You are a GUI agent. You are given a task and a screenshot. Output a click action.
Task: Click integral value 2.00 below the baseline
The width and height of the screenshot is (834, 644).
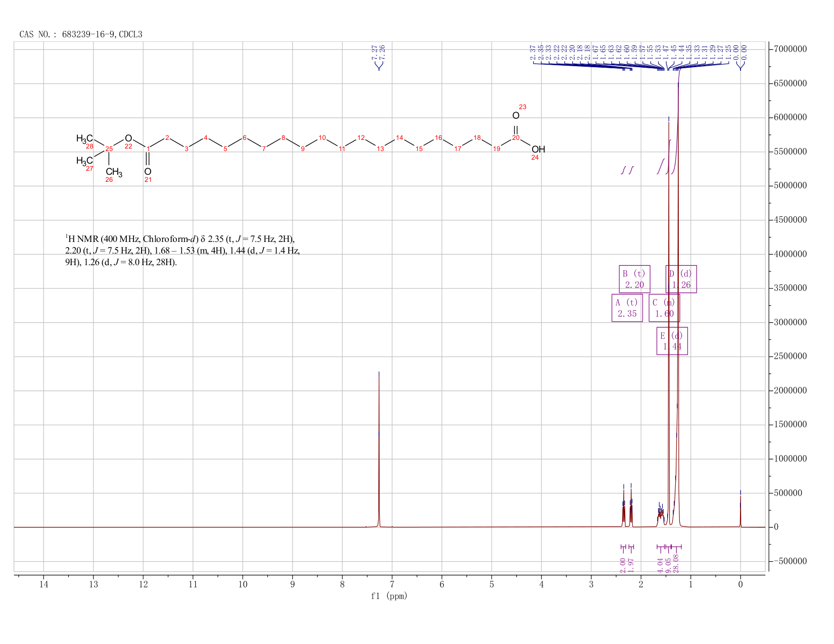(623, 565)
